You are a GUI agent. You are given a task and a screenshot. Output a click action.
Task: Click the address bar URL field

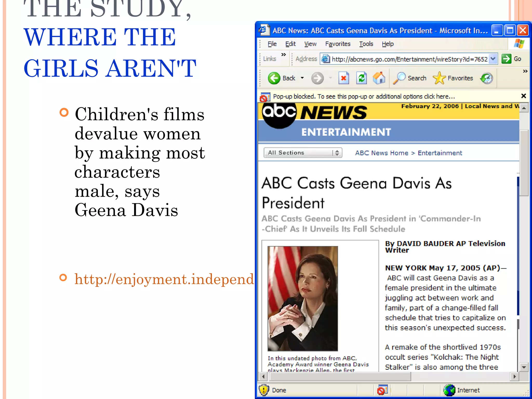[409, 59]
